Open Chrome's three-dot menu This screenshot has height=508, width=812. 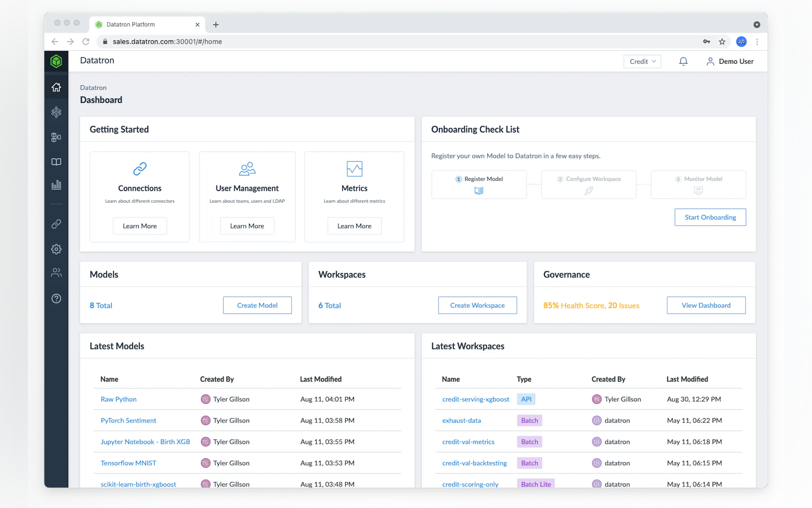(x=757, y=42)
